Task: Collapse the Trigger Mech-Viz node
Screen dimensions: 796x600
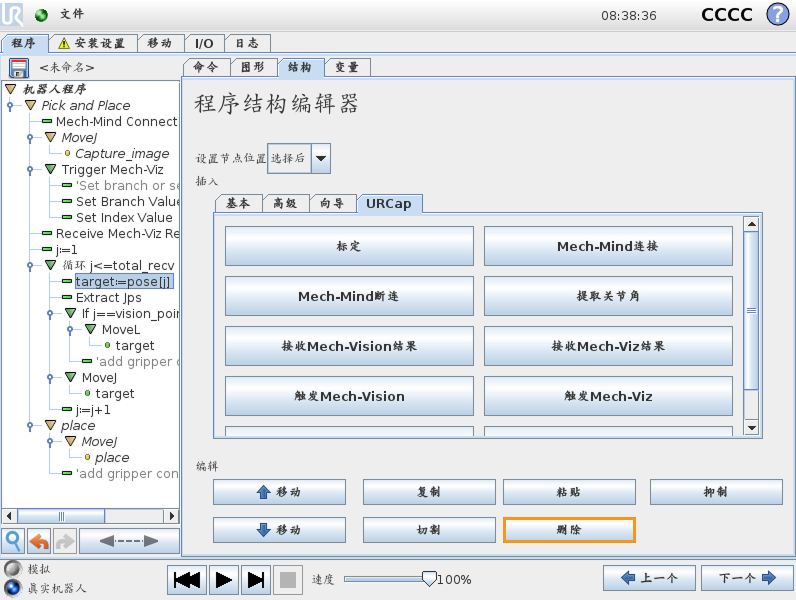Action: click(x=50, y=169)
